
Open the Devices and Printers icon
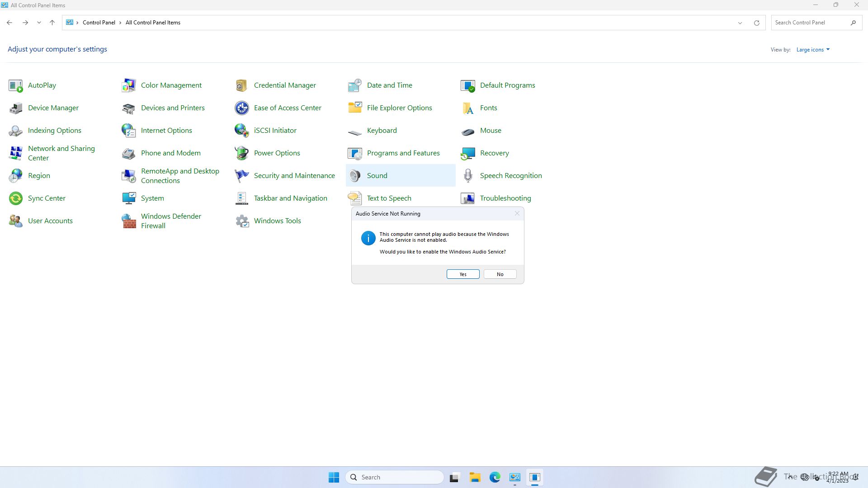coord(129,108)
